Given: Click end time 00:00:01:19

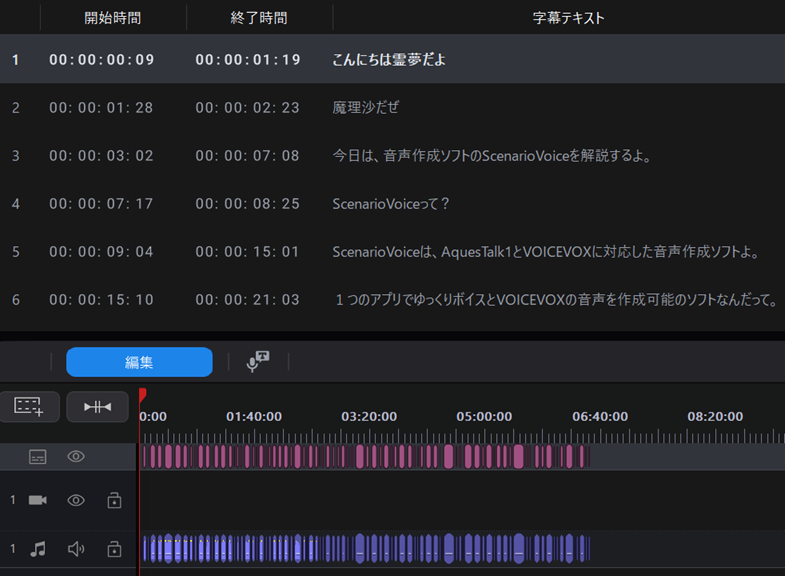Looking at the screenshot, I should (248, 60).
